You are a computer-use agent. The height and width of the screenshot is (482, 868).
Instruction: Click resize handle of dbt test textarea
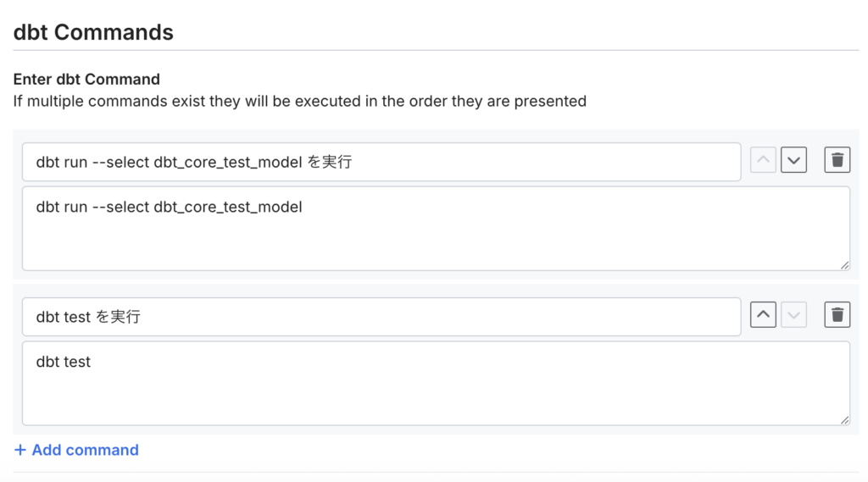click(x=844, y=420)
